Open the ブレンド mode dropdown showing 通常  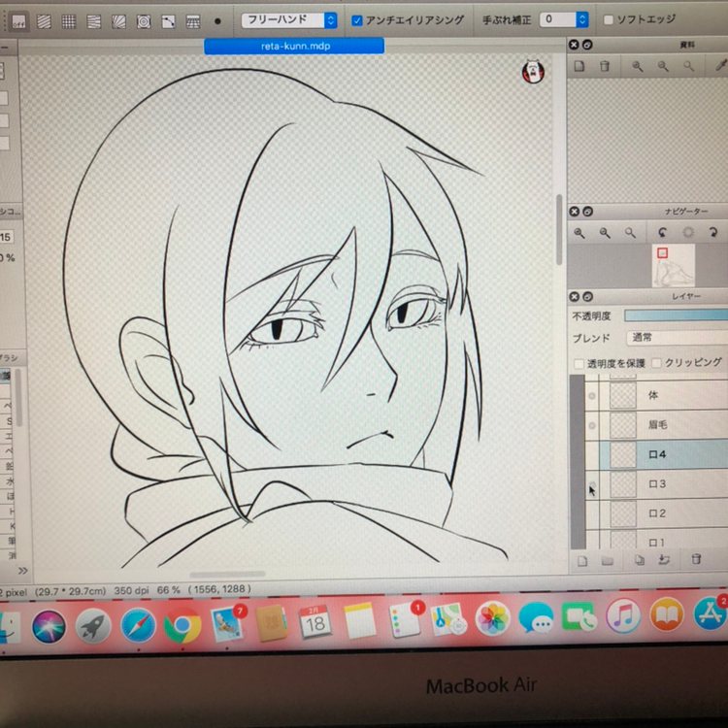click(x=677, y=338)
